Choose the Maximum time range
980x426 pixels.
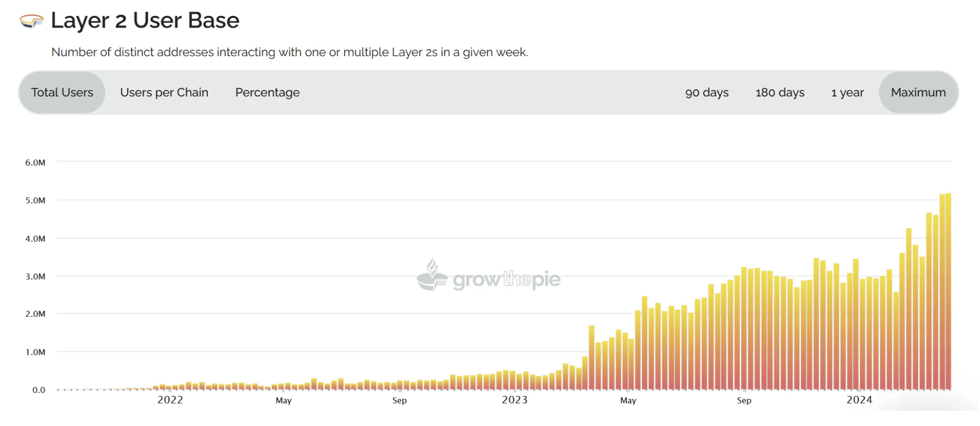(x=918, y=92)
